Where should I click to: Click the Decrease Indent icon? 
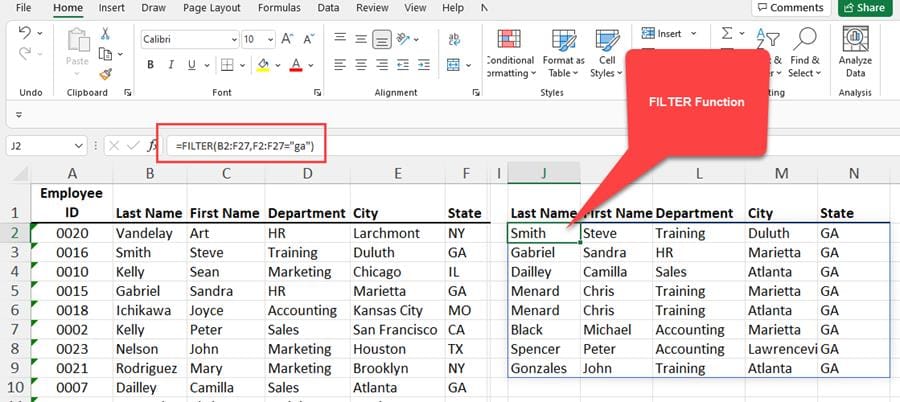[x=403, y=65]
